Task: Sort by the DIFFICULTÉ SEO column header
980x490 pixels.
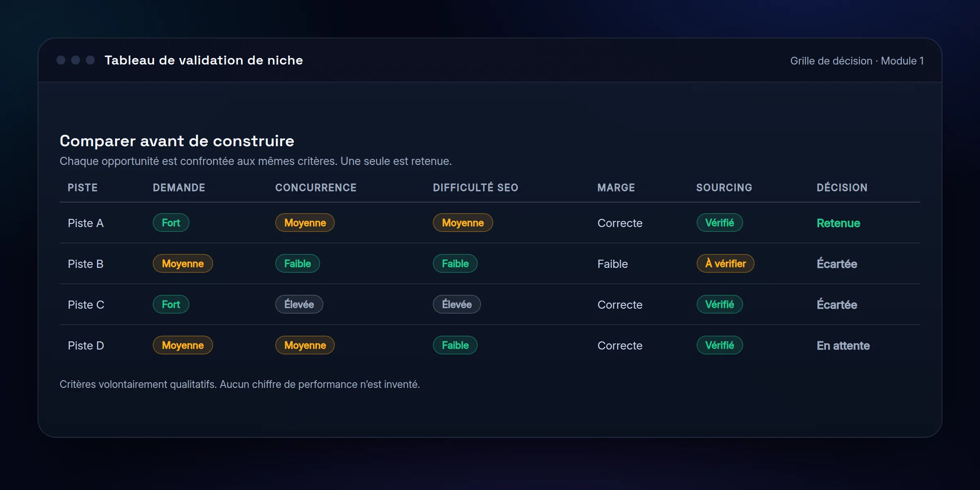Action: (x=475, y=187)
